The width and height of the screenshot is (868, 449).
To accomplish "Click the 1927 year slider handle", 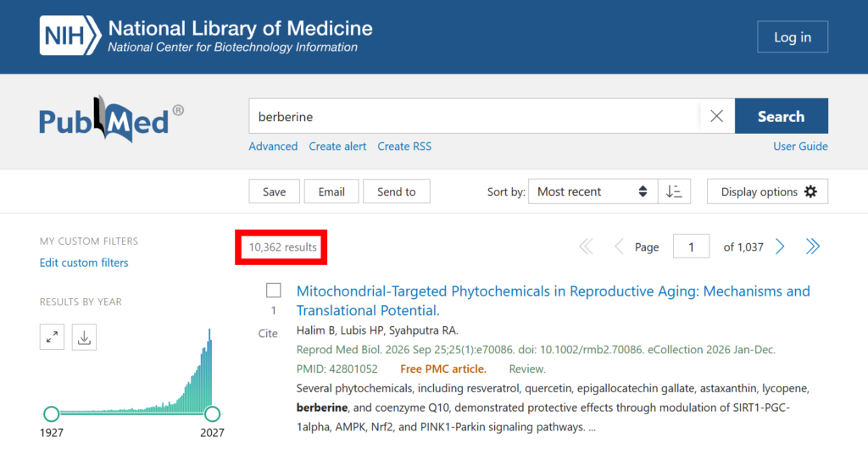I will point(52,413).
